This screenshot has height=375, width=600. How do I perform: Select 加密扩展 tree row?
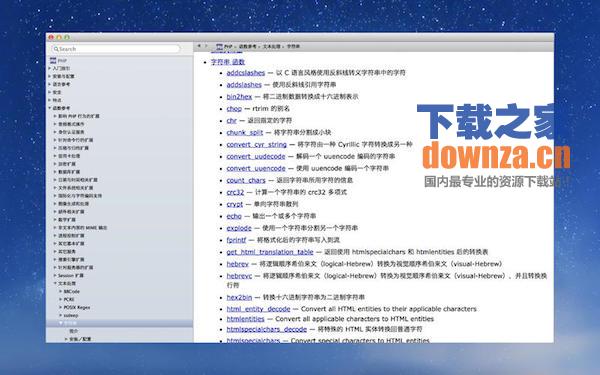click(67, 164)
